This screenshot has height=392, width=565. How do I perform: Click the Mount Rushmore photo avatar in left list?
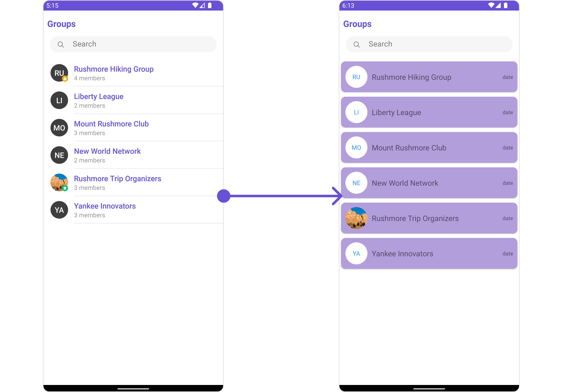click(59, 182)
